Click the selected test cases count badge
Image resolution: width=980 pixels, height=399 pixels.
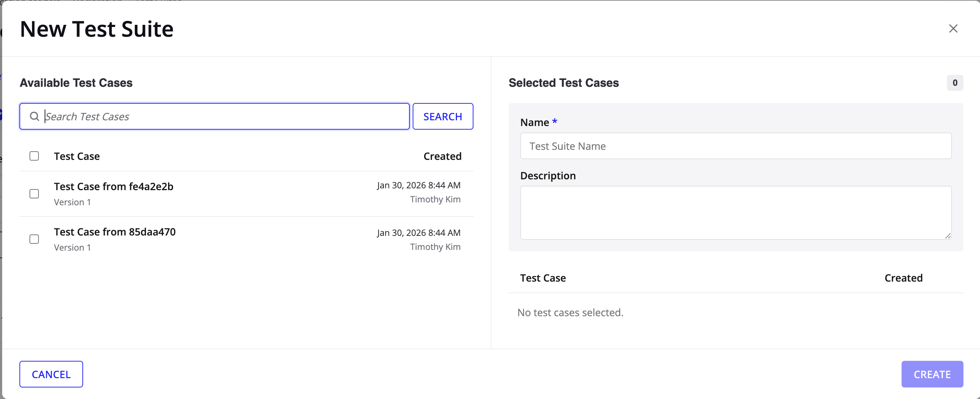pyautogui.click(x=955, y=82)
